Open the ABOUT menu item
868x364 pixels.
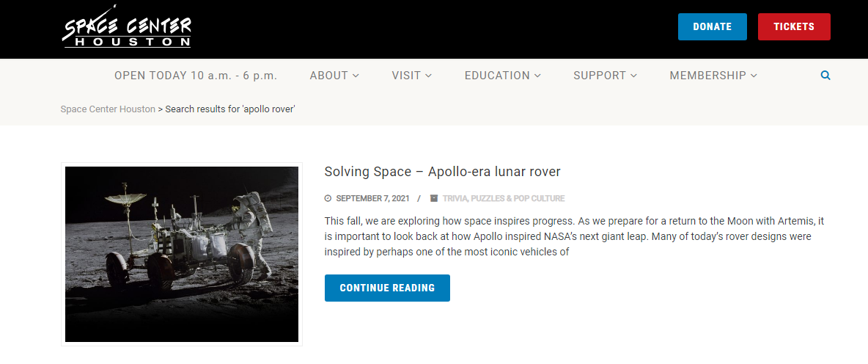click(x=329, y=76)
